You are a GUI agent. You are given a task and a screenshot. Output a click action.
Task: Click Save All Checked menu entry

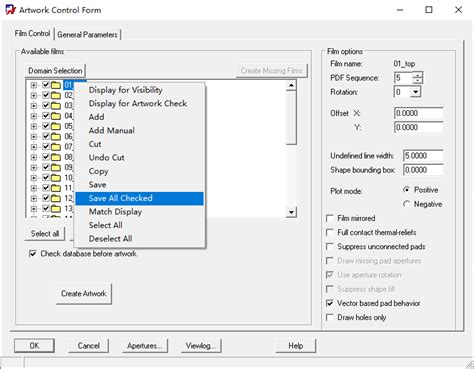point(139,198)
